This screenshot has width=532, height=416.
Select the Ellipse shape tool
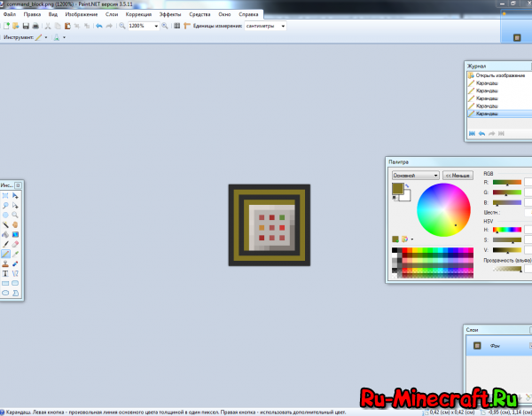click(x=5, y=293)
